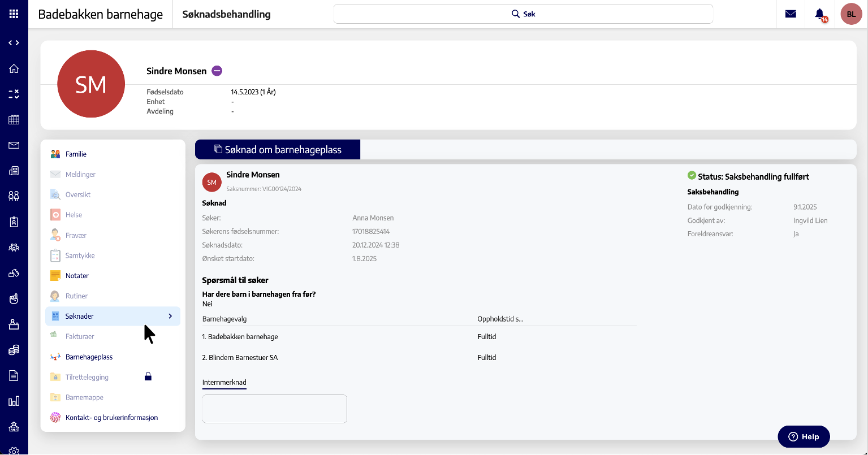The width and height of the screenshot is (868, 455).
Task: Open the BL user avatar menu
Action: tap(851, 14)
